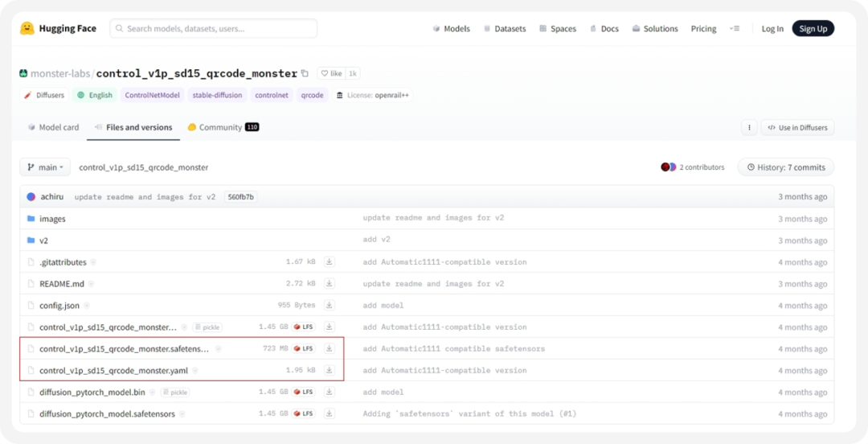Switch to the Community tab
This screenshot has height=444, width=868.
point(223,128)
